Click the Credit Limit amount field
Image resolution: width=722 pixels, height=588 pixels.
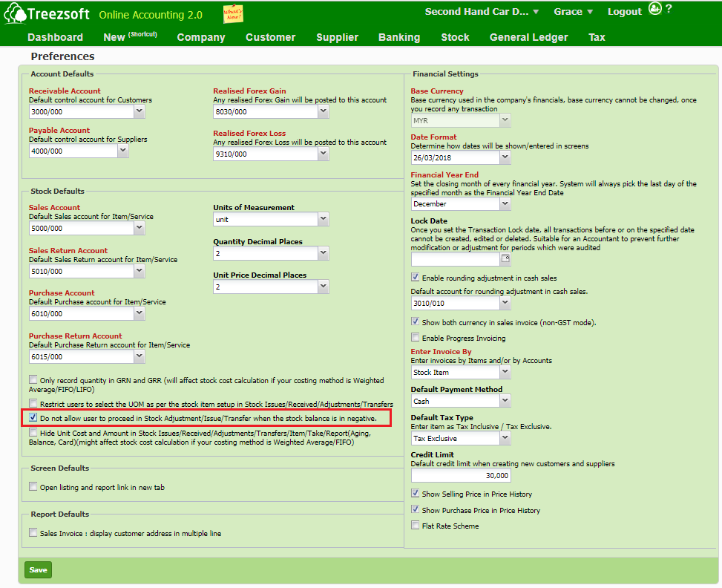pos(461,476)
